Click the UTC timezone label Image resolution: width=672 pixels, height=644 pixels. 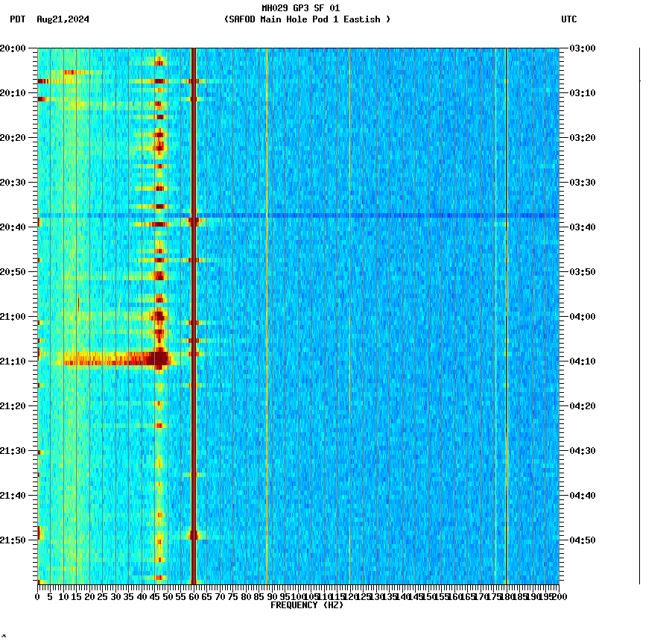570,20
